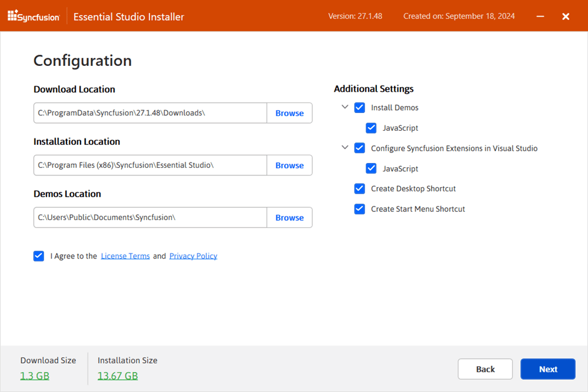Click the Version: 27.1.48 text
Image resolution: width=588 pixels, height=392 pixels.
pos(355,16)
